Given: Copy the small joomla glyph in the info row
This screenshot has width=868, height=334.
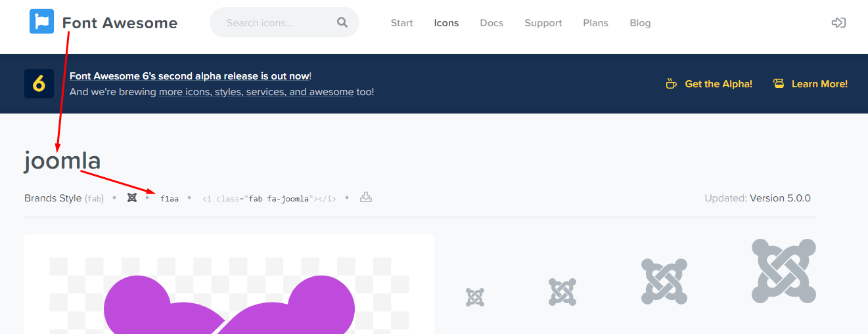Looking at the screenshot, I should coord(132,198).
